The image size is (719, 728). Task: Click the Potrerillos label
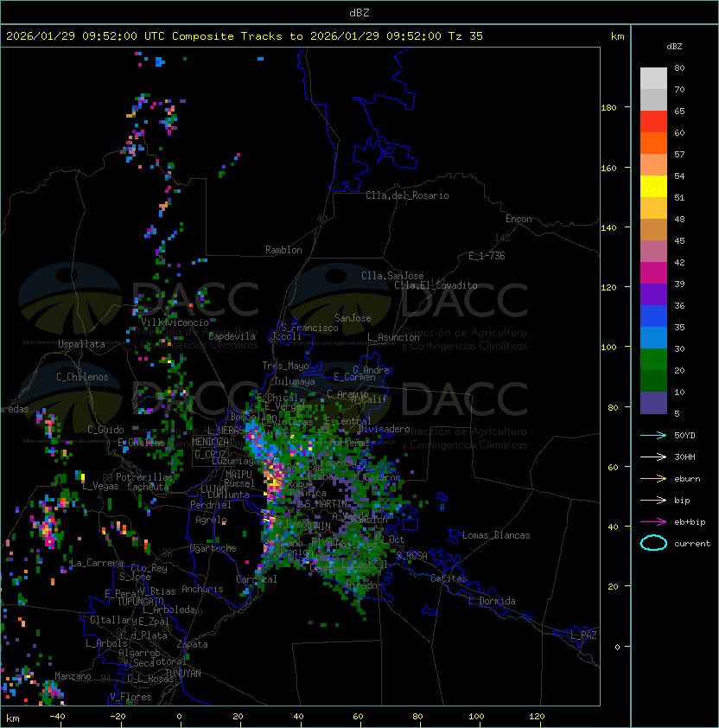tap(144, 477)
